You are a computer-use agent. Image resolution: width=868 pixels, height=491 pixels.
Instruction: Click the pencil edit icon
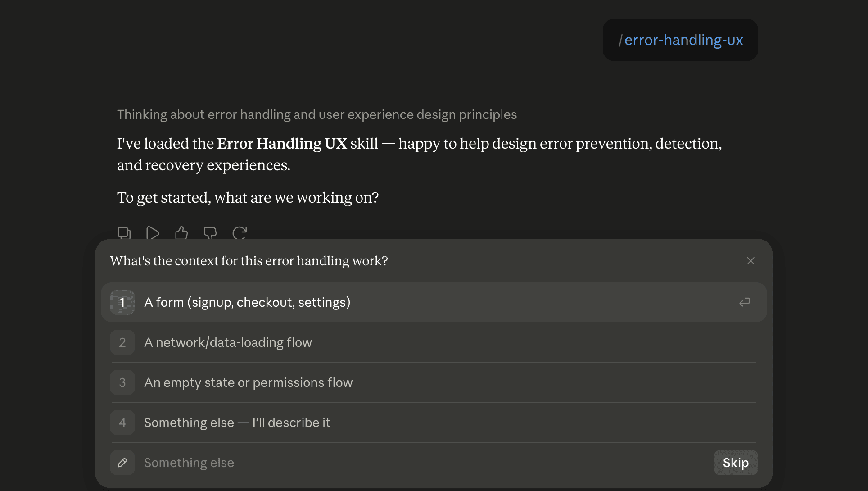point(122,463)
